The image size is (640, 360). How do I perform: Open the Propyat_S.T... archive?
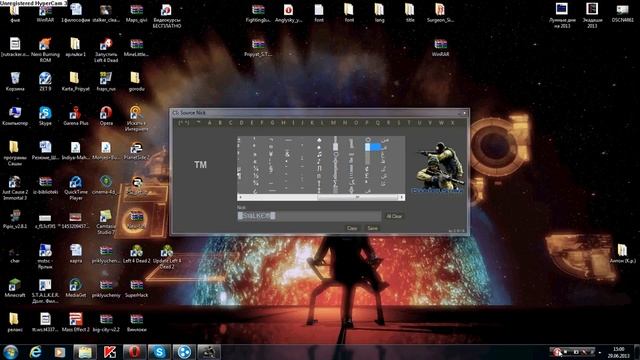pyautogui.click(x=258, y=47)
